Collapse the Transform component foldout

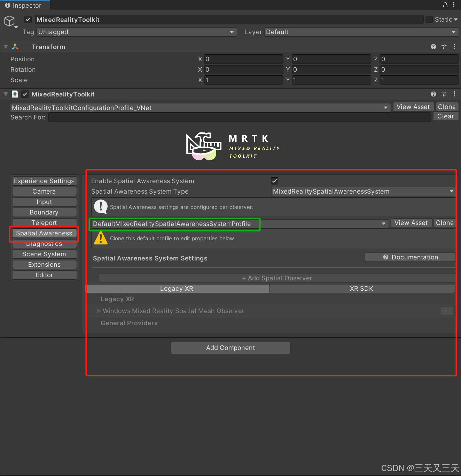[x=6, y=47]
